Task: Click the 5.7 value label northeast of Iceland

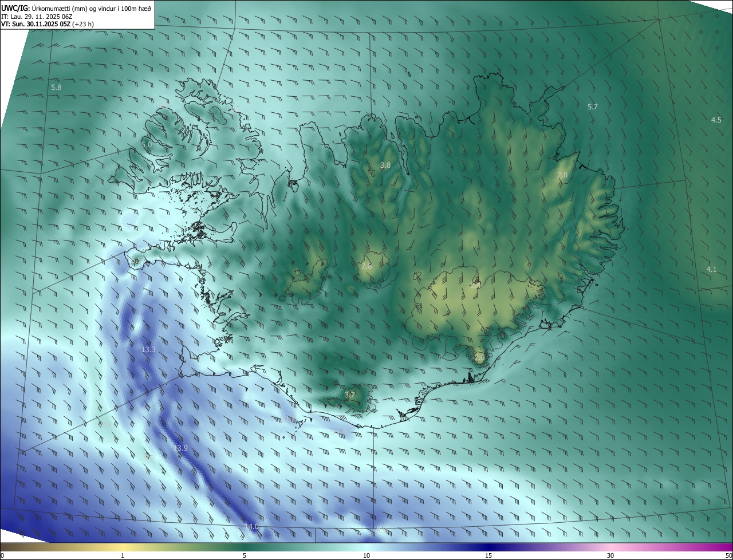Action: tap(593, 107)
